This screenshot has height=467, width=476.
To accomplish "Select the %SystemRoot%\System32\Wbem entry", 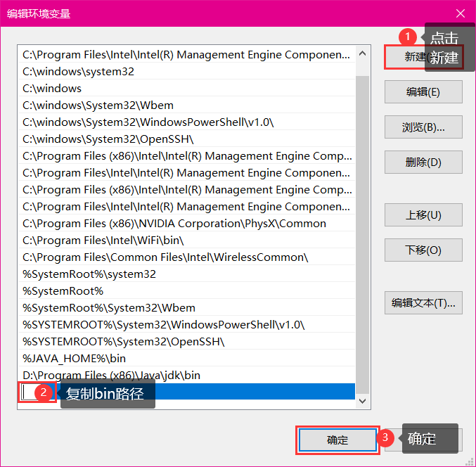I will coord(186,308).
